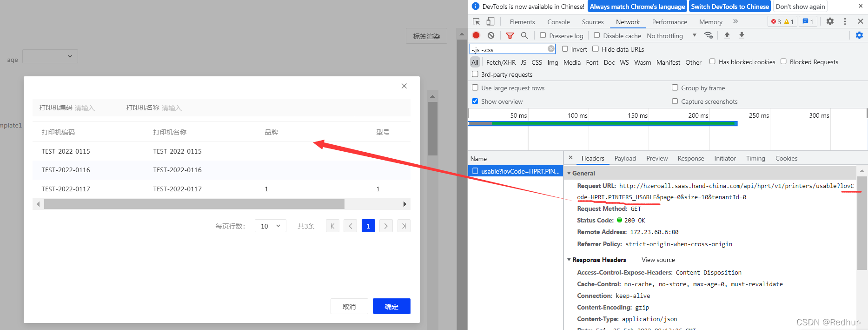Image resolution: width=868 pixels, height=330 pixels.
Task: Enable Use large request rows
Action: coord(475,88)
